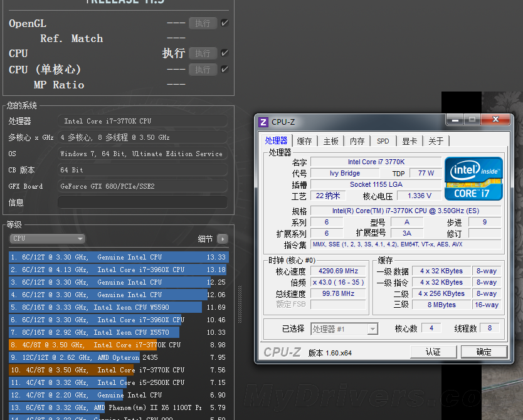Run the OpenGL test with 执行 button
The height and width of the screenshot is (420, 523).
(x=203, y=23)
